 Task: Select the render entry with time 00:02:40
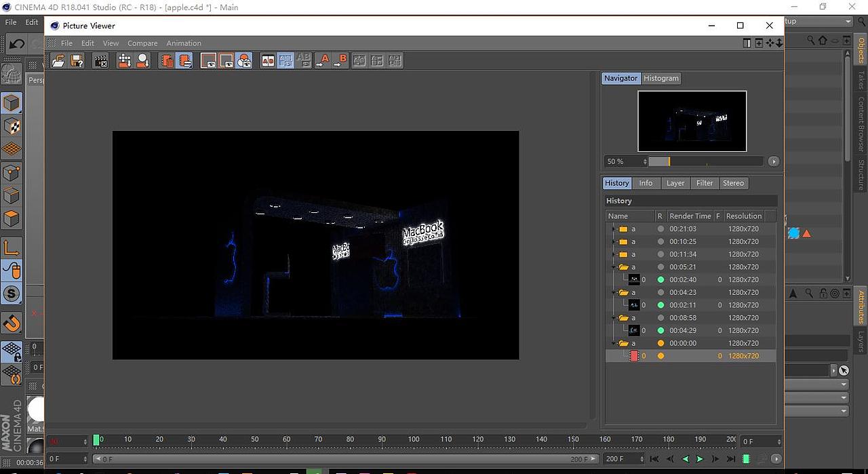pos(690,279)
